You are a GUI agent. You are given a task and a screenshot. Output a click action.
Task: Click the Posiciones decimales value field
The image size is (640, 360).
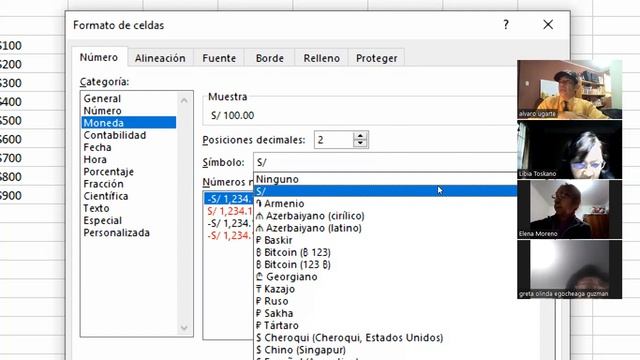click(x=333, y=140)
